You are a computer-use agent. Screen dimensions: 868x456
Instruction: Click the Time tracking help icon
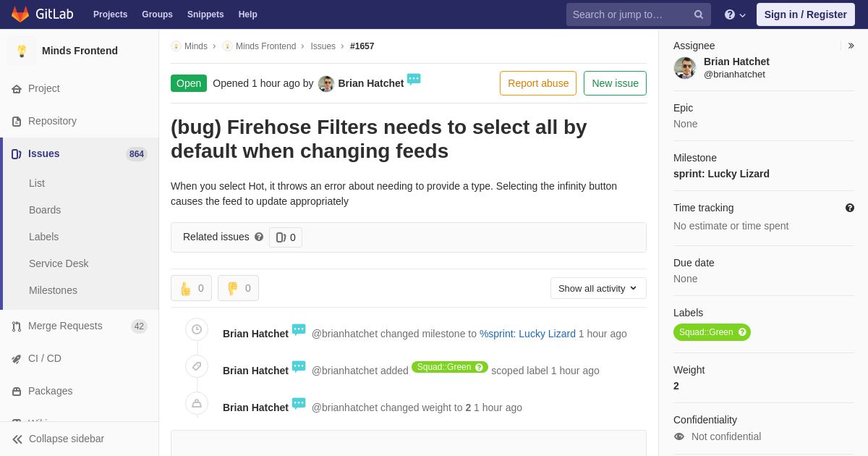[x=850, y=208]
